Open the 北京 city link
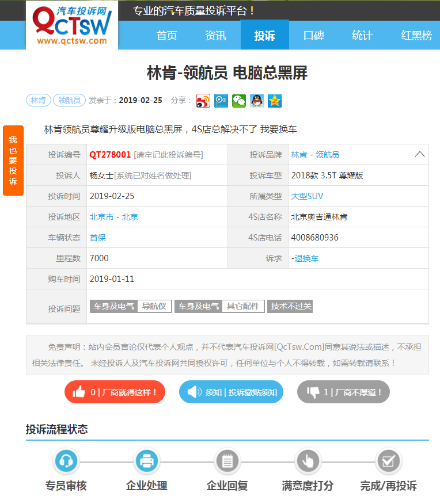440x504 pixels. pos(130,217)
